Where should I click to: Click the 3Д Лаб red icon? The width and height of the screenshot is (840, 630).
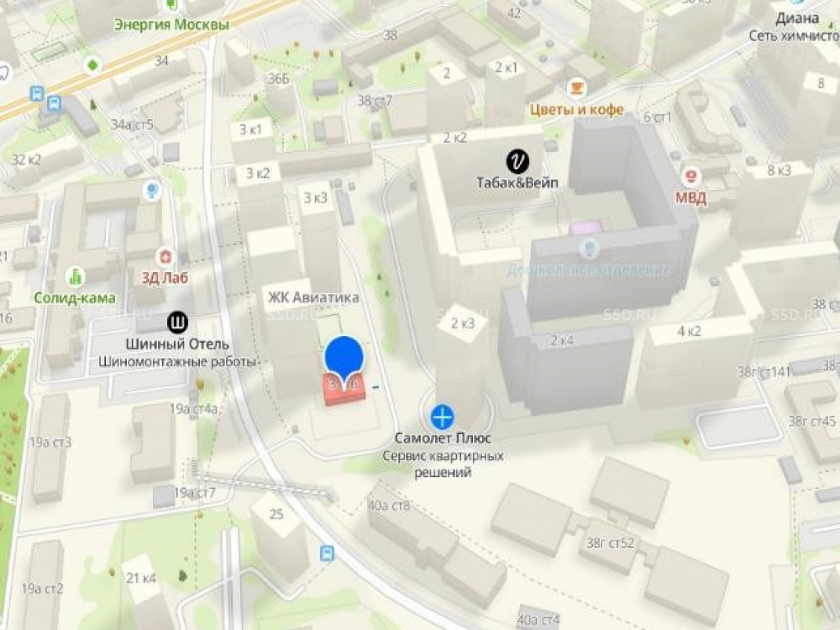point(165,257)
